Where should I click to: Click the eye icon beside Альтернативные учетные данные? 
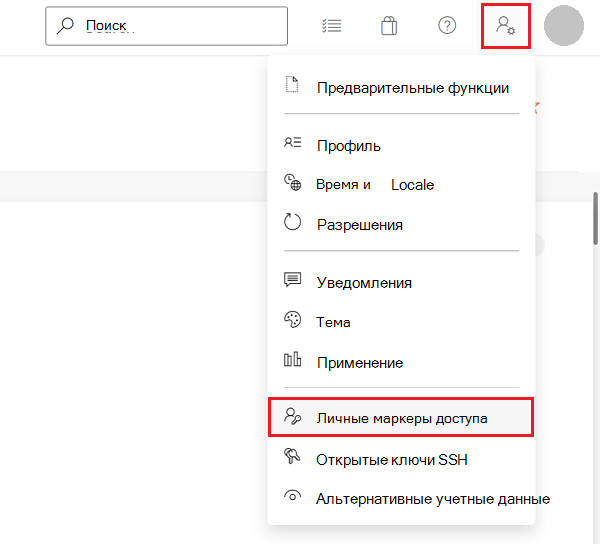(292, 496)
